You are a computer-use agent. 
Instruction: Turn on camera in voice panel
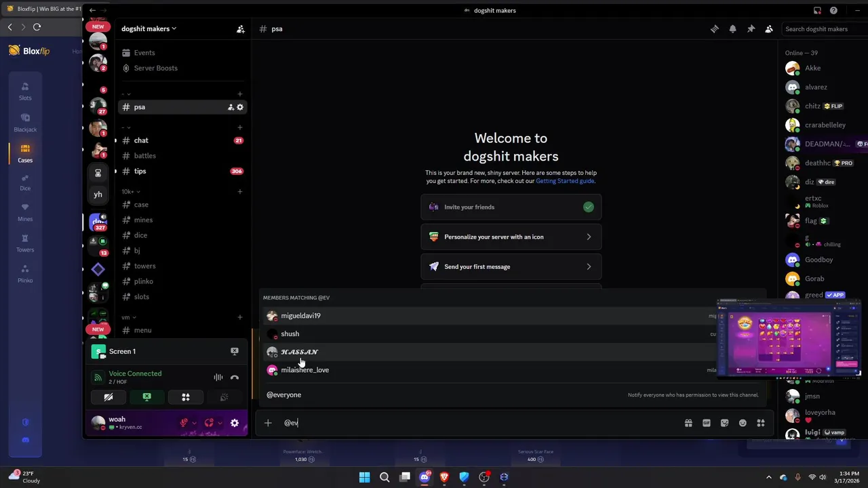108,397
